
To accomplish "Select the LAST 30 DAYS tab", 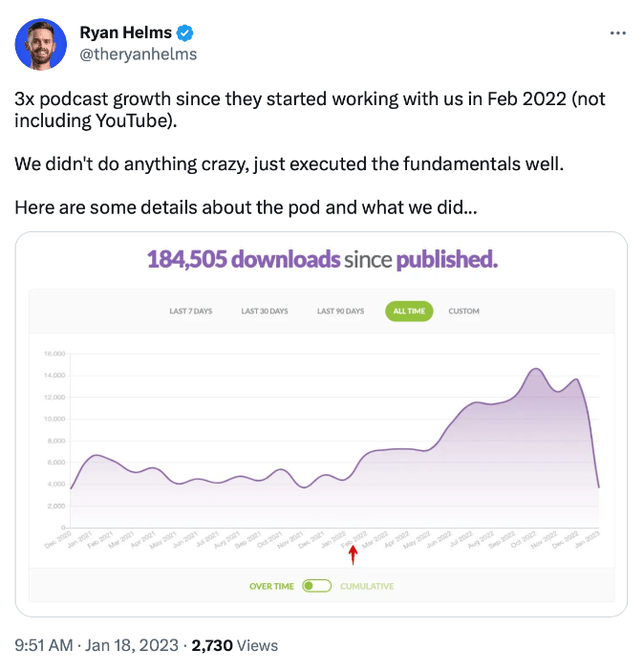I will tap(265, 311).
